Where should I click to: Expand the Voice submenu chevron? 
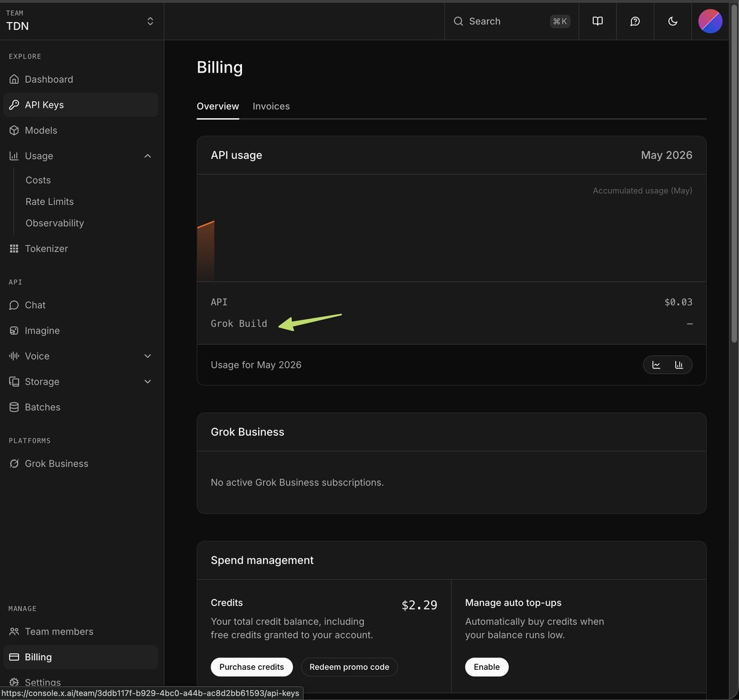tap(148, 356)
